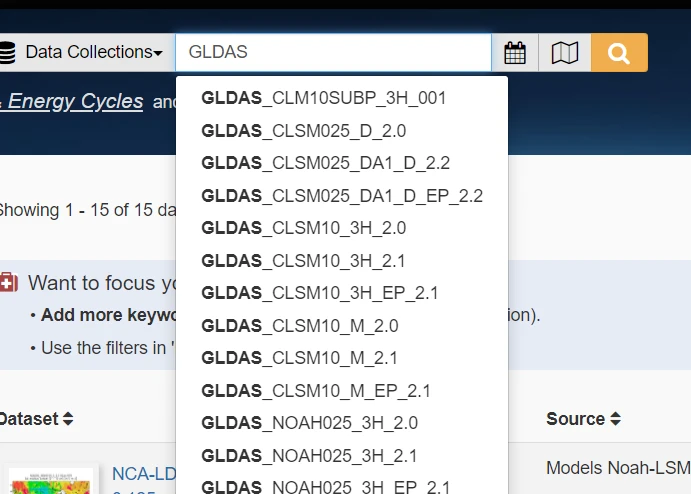This screenshot has width=691, height=494.
Task: Choose GLDAS_CLSM025_DA1_D_2.2 from suggestions
Action: point(325,163)
